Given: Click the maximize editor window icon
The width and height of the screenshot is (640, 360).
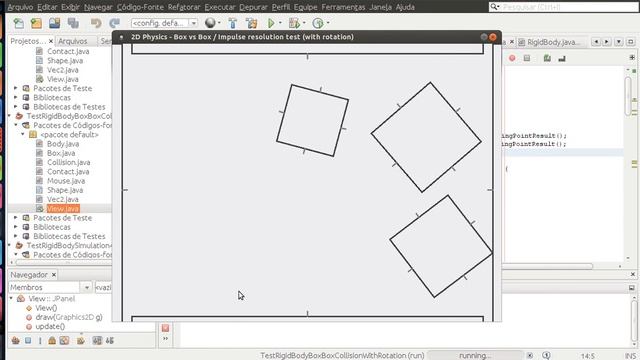Looking at the screenshot, I should [631, 42].
